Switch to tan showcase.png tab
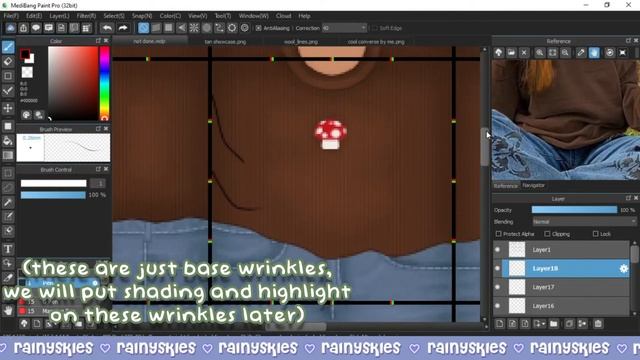The height and width of the screenshot is (360, 640). click(x=225, y=42)
